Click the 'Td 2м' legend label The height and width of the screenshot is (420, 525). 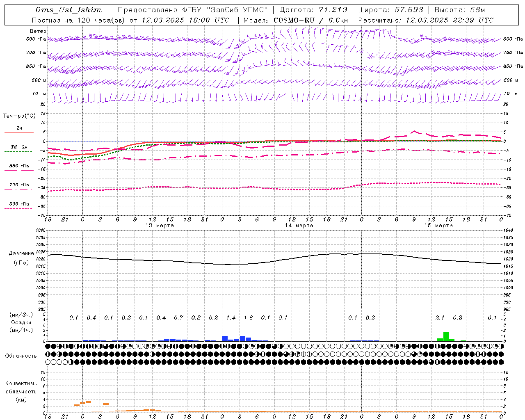pos(19,147)
